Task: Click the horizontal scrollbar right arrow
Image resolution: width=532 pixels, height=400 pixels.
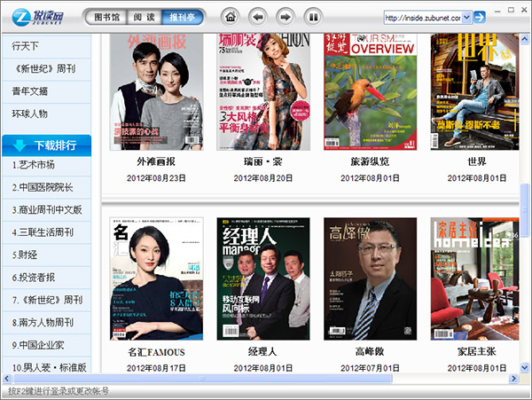Action: coord(513,379)
